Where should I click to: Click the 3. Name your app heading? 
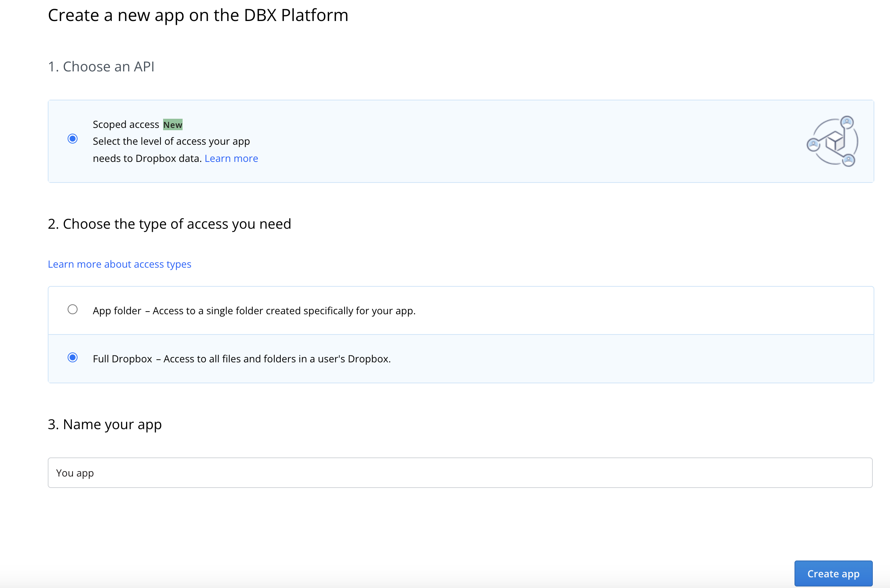coord(105,425)
